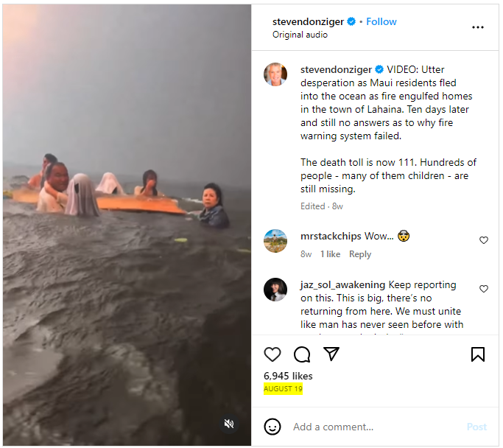
Task: Reply to mrstackchips comment
Action: [x=360, y=254]
